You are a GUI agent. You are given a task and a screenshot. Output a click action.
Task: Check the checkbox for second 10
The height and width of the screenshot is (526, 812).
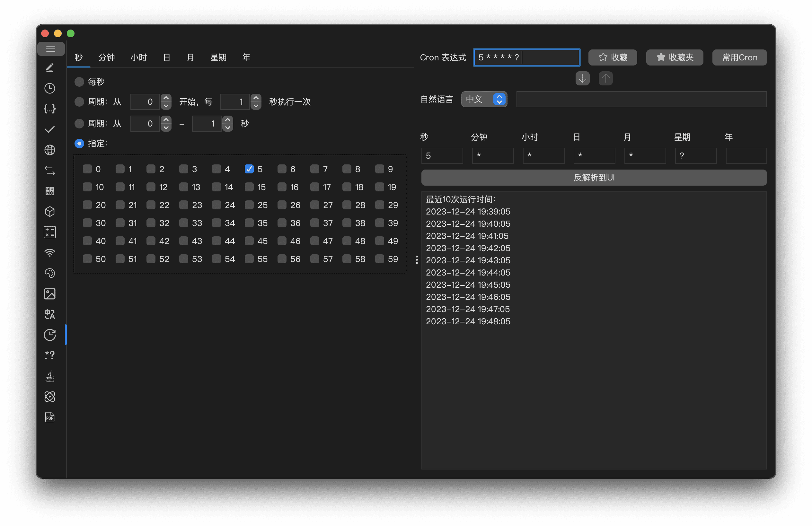click(x=87, y=187)
